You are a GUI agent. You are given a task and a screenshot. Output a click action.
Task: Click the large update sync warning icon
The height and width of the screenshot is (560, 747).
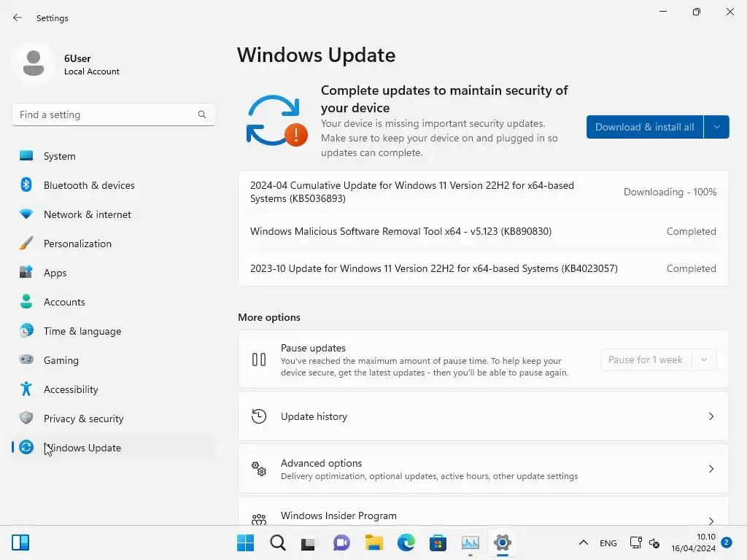[x=276, y=121]
